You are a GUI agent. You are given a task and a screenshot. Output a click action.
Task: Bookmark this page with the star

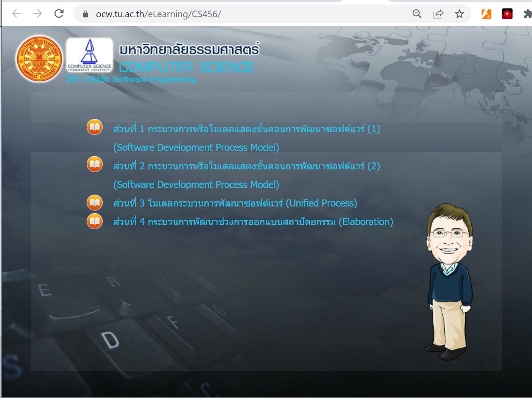tap(459, 14)
